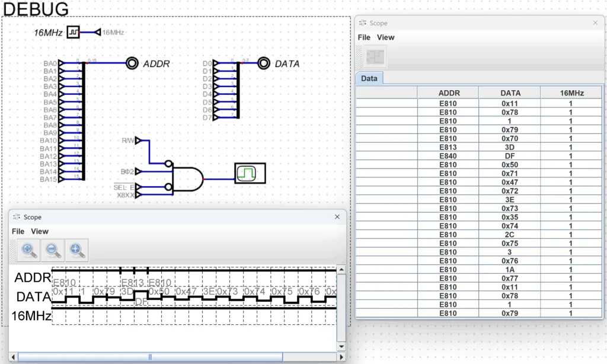Select the DATA signal label in waveform
Viewport: 607px width, 364px height.
pos(33,296)
